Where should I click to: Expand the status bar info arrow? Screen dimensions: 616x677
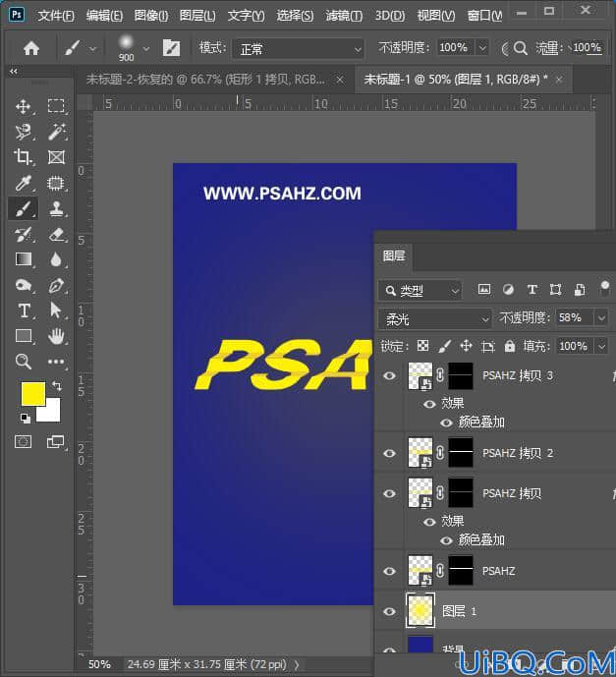tap(297, 664)
